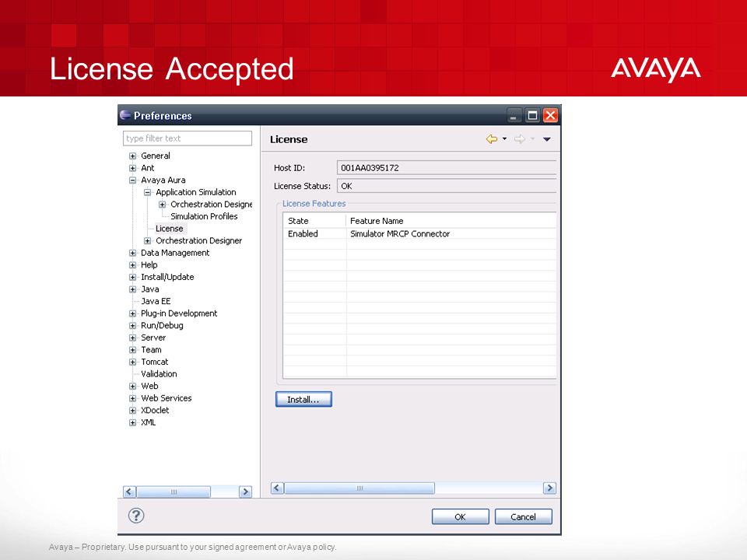
Task: Expand Orchestration Designer node below License
Action: pyautogui.click(x=148, y=241)
